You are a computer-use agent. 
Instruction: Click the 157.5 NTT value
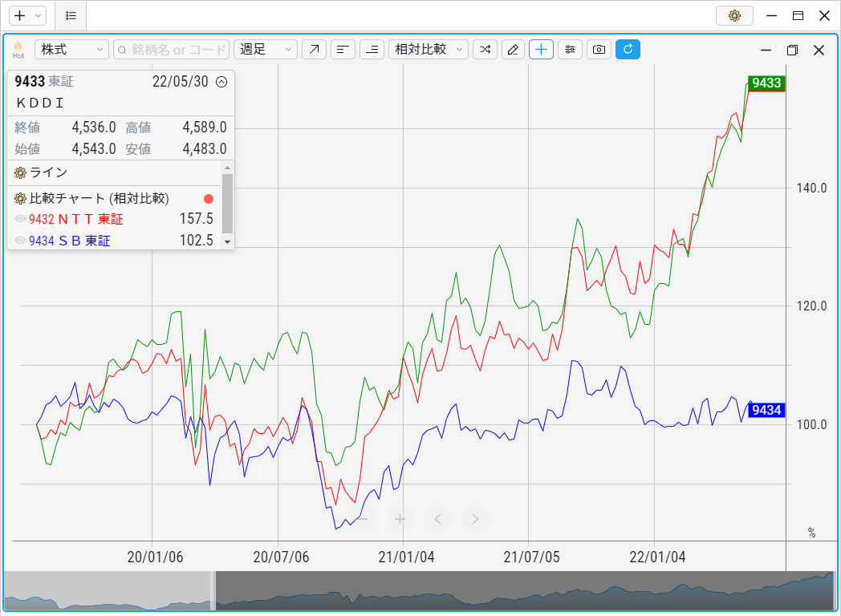click(197, 219)
